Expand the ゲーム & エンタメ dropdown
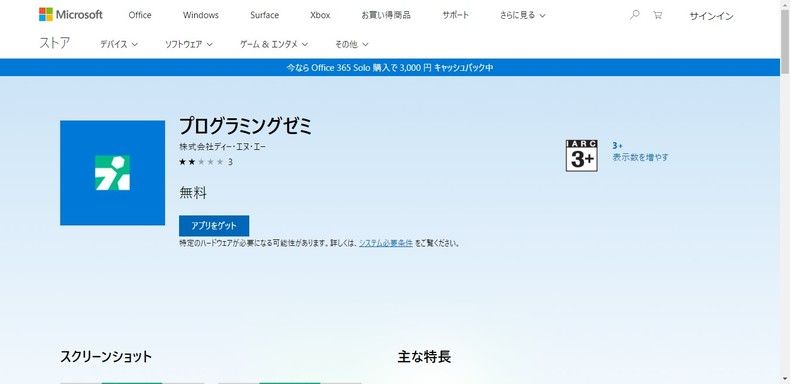The image size is (790, 384). (x=274, y=44)
